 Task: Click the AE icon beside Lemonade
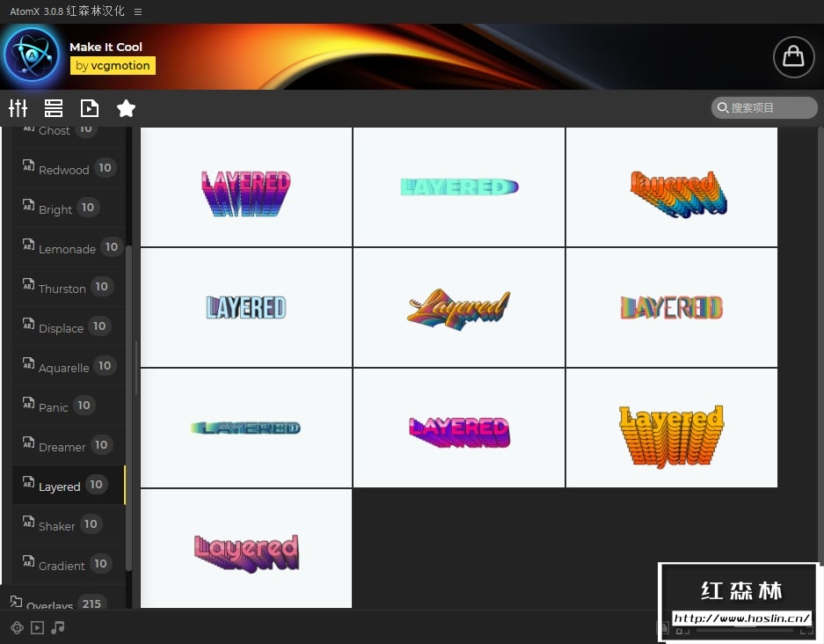tap(28, 245)
